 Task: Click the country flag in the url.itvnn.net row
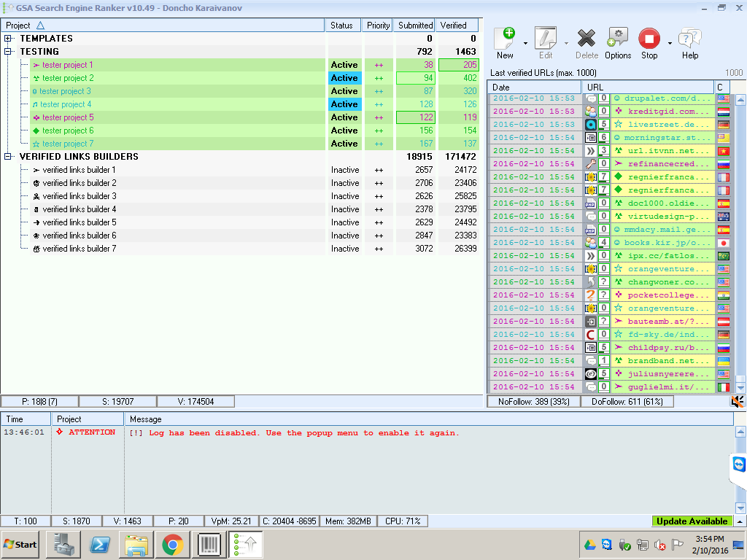[724, 151]
